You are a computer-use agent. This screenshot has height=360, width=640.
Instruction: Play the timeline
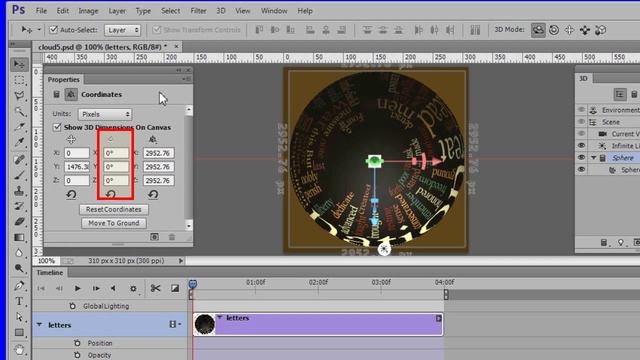[77, 289]
